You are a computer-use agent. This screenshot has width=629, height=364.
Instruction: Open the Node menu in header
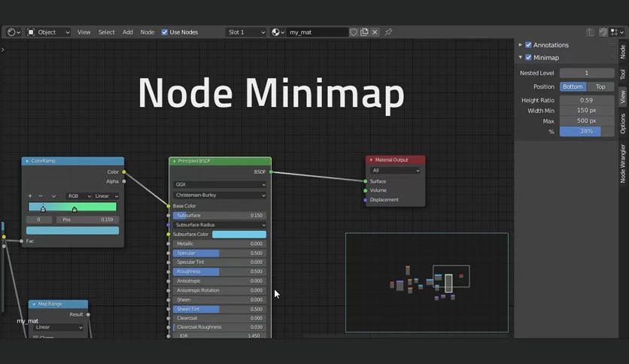coord(147,32)
